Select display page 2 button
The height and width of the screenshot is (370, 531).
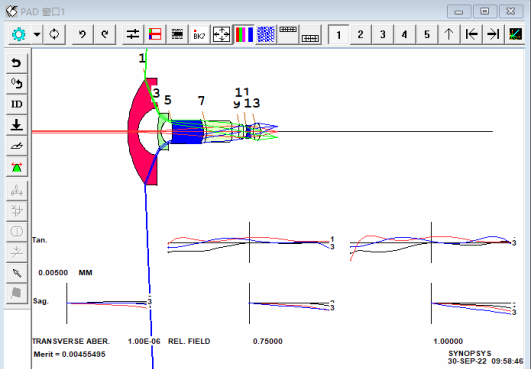tap(360, 35)
